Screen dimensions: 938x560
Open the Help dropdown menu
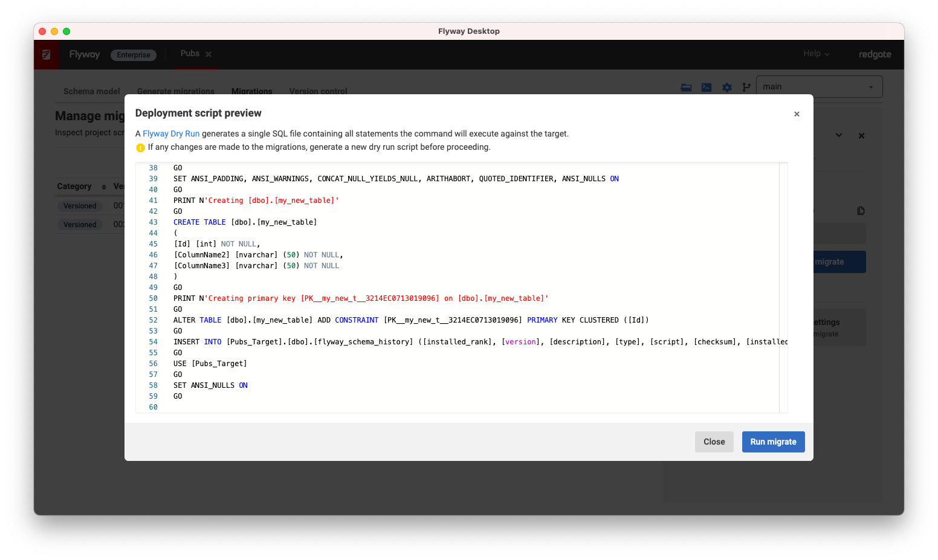tap(816, 54)
